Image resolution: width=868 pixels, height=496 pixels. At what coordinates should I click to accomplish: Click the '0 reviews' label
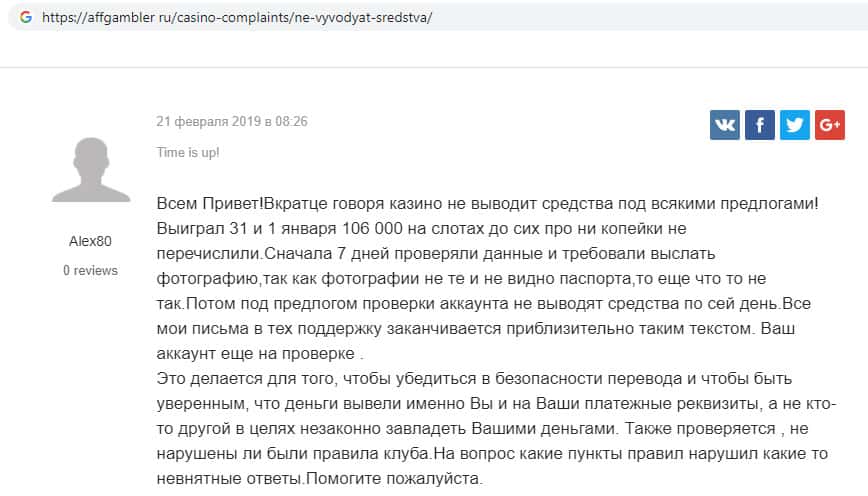tap(90, 270)
